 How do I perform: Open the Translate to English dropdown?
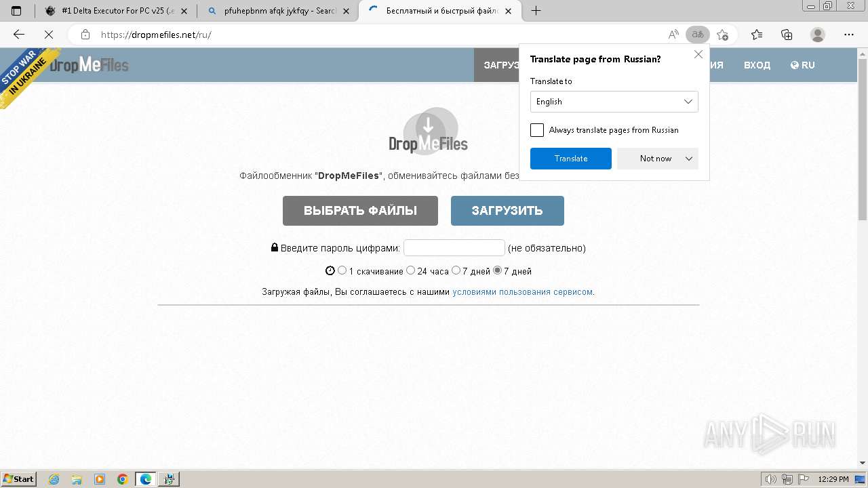(614, 102)
